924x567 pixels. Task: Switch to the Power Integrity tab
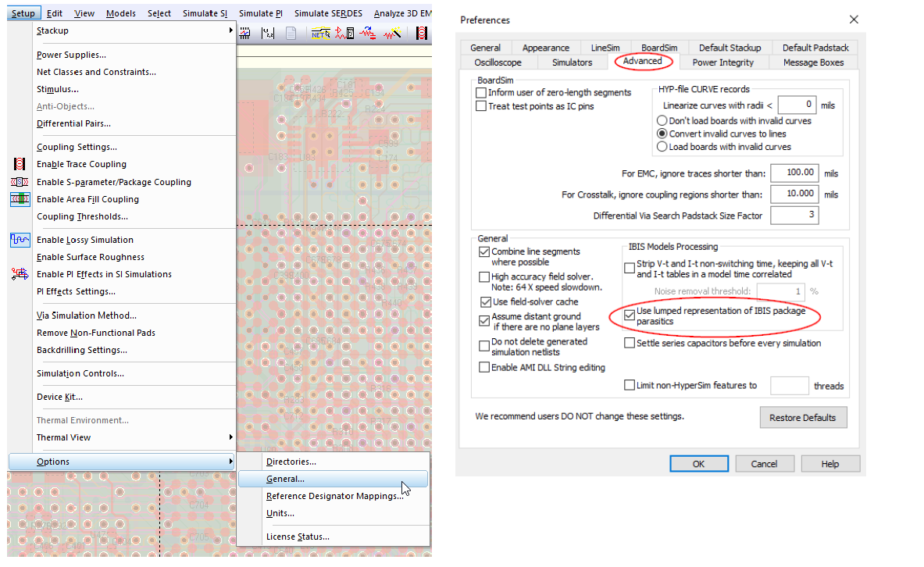723,62
